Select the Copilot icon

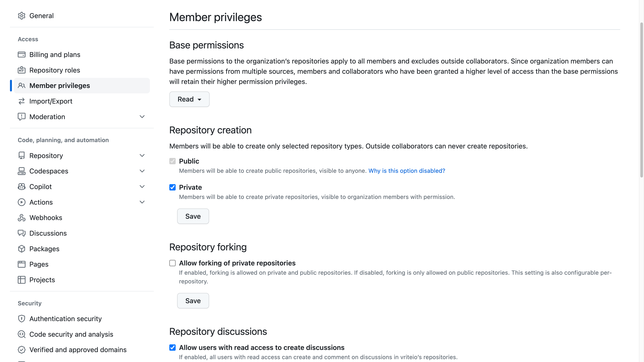coord(21,186)
